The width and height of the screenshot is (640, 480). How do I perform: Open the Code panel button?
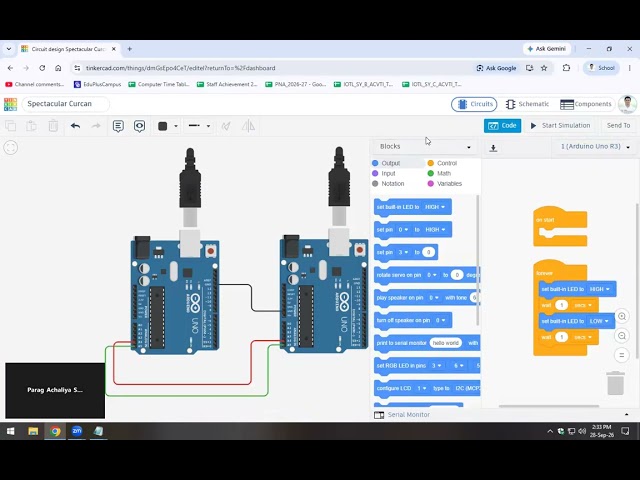(x=502, y=126)
